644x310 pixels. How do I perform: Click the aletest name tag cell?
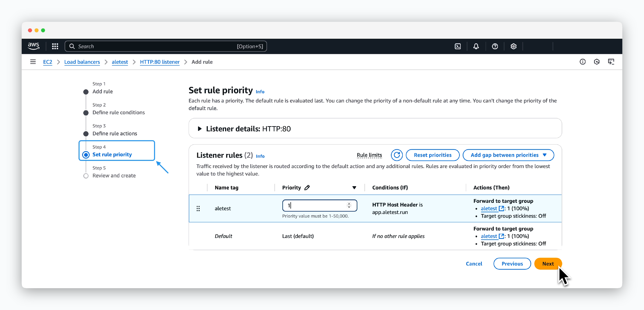click(223, 208)
